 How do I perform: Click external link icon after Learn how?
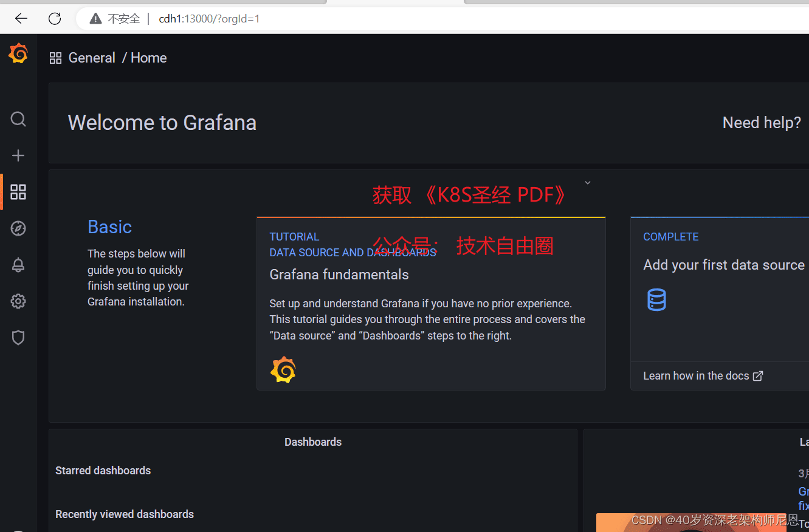(x=758, y=376)
